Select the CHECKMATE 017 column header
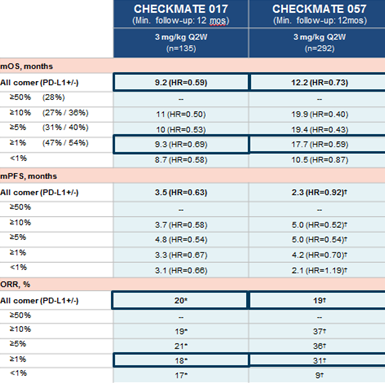This screenshot has width=385, height=383. coord(181,14)
